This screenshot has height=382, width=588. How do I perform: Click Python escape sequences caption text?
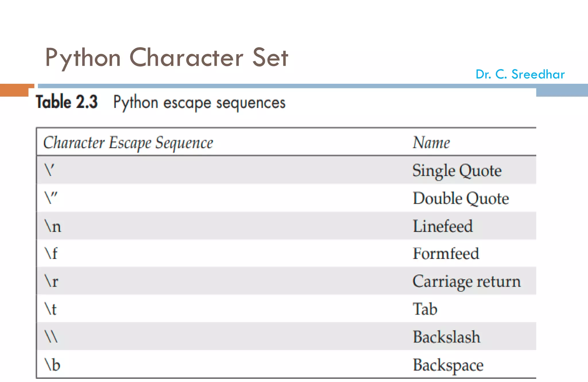(x=199, y=103)
